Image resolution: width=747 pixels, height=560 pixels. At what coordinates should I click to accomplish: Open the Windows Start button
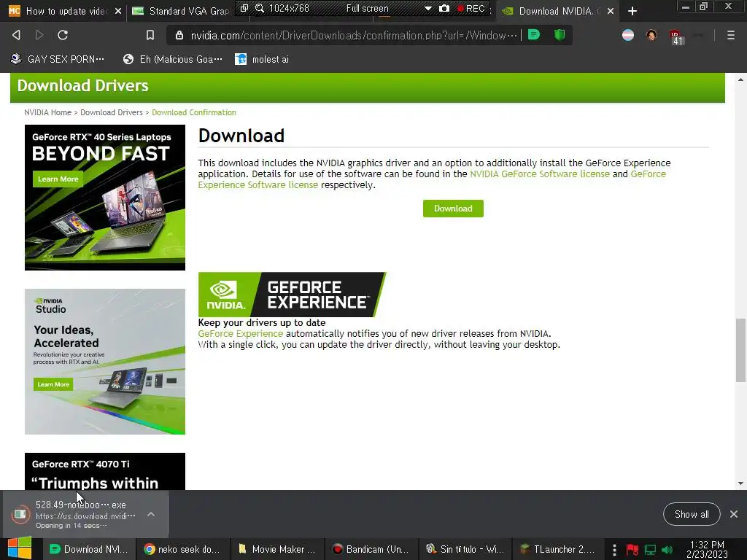point(19,549)
